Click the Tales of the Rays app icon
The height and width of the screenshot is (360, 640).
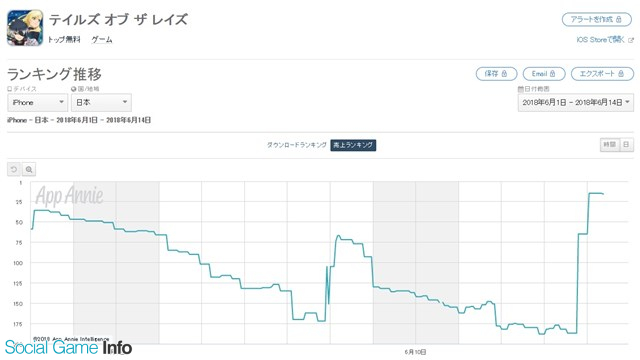point(25,28)
